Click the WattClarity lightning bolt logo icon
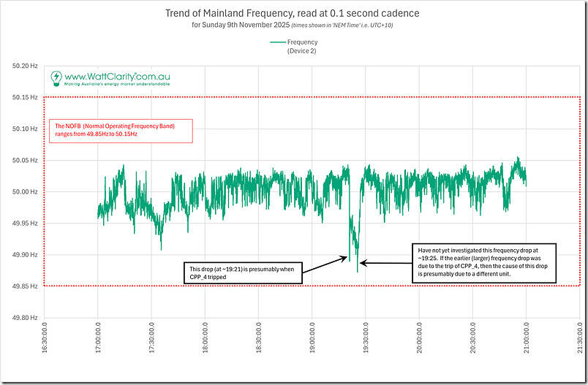The height and width of the screenshot is (385, 588). 56,77
